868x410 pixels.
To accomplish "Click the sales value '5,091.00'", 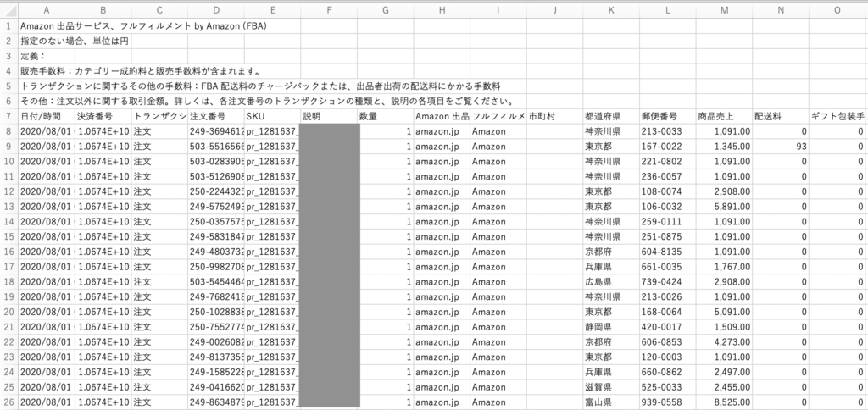I will pos(724,312).
